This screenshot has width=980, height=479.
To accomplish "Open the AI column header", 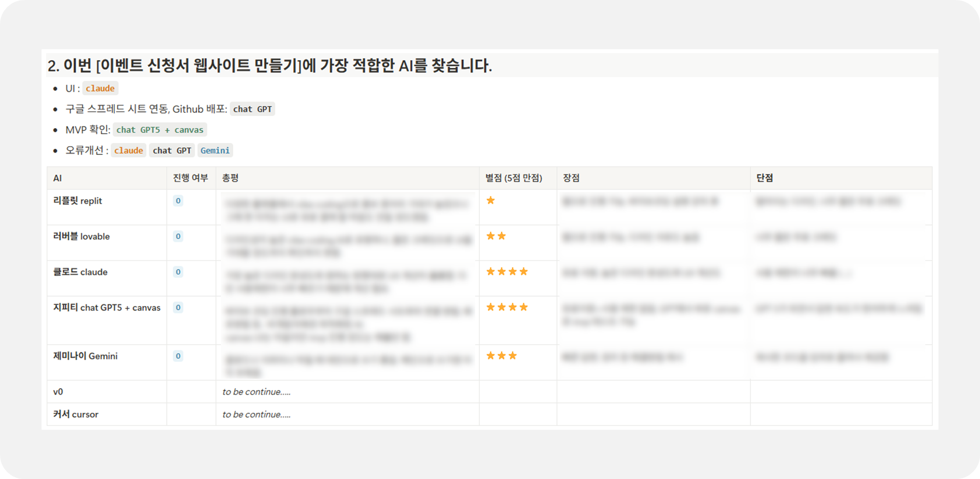I will point(57,178).
